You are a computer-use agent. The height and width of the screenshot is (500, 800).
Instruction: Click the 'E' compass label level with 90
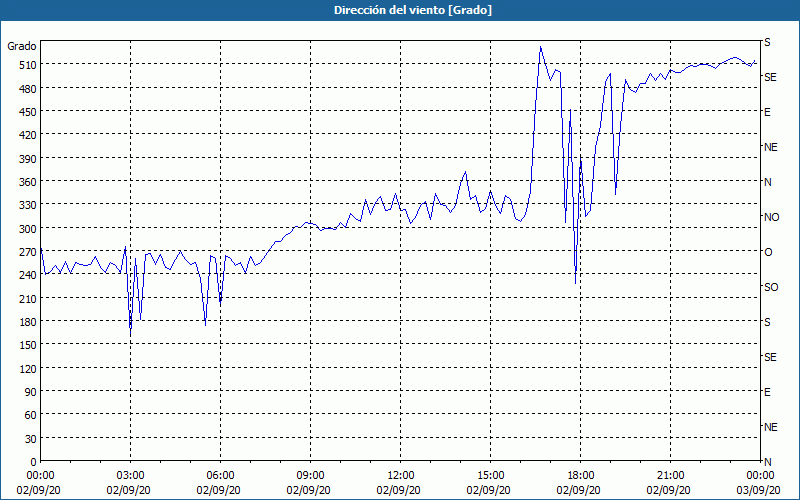pyautogui.click(x=767, y=392)
